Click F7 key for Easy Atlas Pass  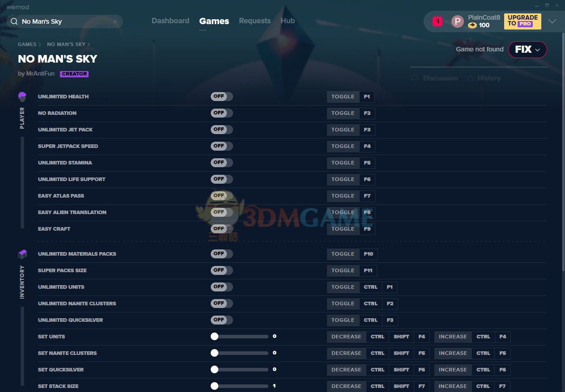367,196
